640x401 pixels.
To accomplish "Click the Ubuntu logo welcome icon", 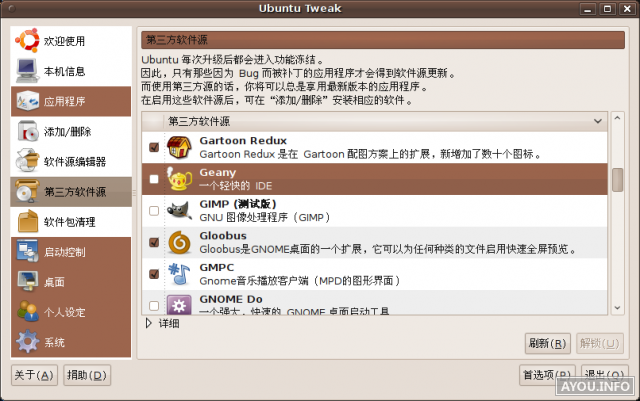I will pos(27,40).
